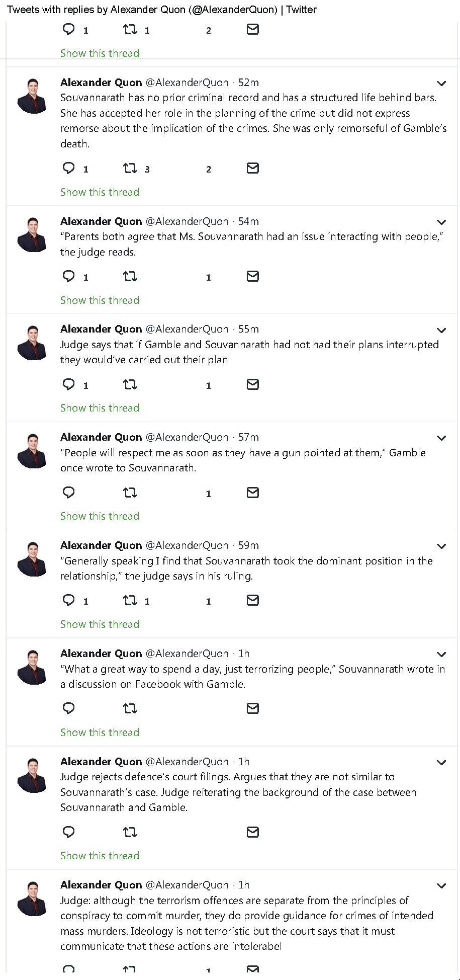This screenshot has height=980, width=460.
Task: Share by message the defence's court filings tweet
Action: tap(253, 832)
